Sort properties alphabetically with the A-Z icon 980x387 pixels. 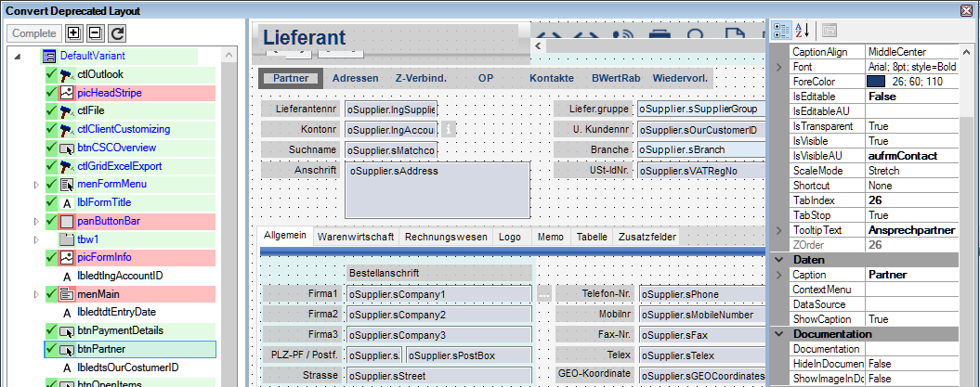tap(803, 30)
